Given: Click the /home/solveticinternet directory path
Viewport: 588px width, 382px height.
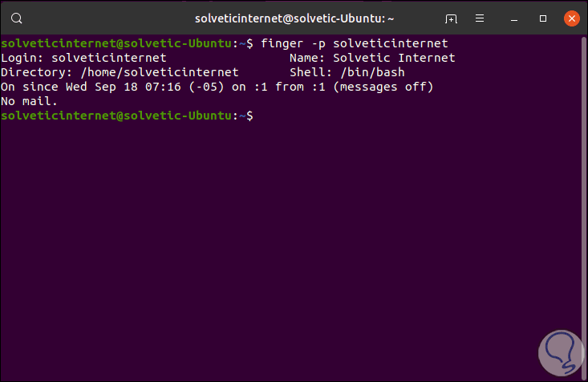Looking at the screenshot, I should tap(159, 72).
